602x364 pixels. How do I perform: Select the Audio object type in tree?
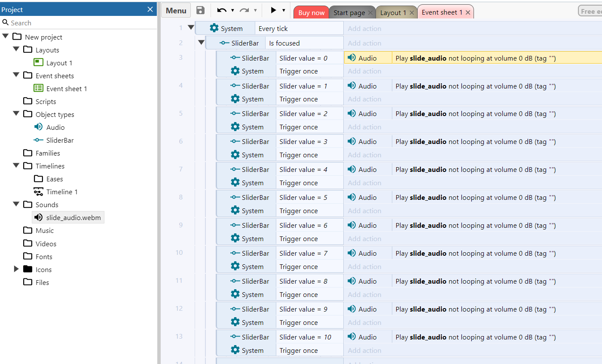[x=55, y=127]
